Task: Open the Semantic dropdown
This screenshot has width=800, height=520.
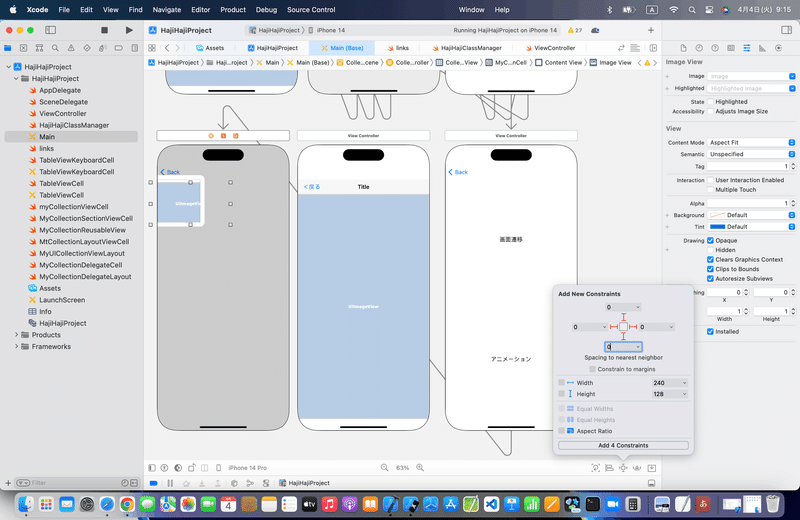Action: click(751, 154)
